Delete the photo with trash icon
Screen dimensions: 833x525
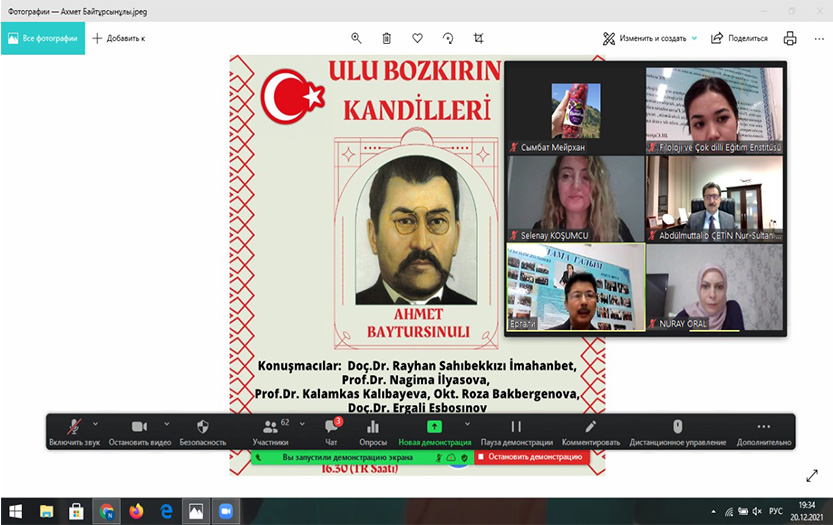[x=386, y=38]
